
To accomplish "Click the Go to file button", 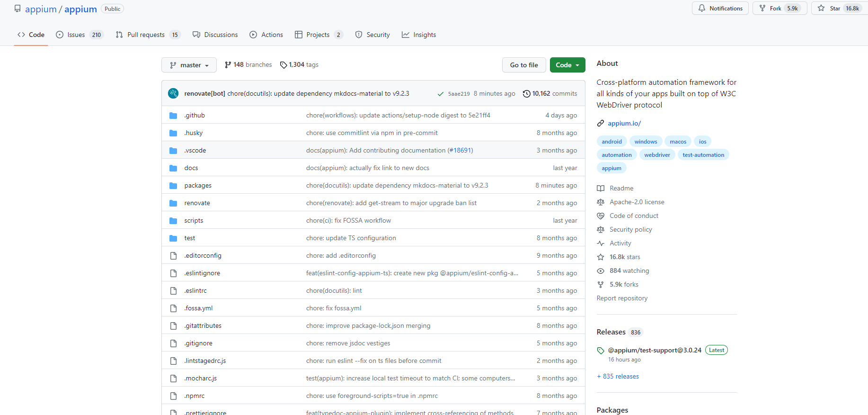I will [524, 65].
